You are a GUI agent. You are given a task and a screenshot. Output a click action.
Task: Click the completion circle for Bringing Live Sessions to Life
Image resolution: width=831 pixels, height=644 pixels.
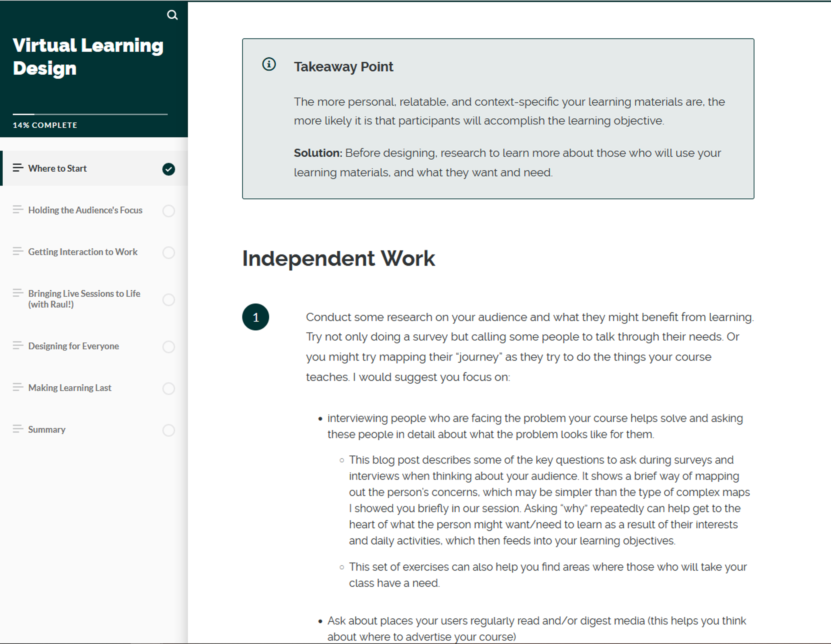click(169, 300)
